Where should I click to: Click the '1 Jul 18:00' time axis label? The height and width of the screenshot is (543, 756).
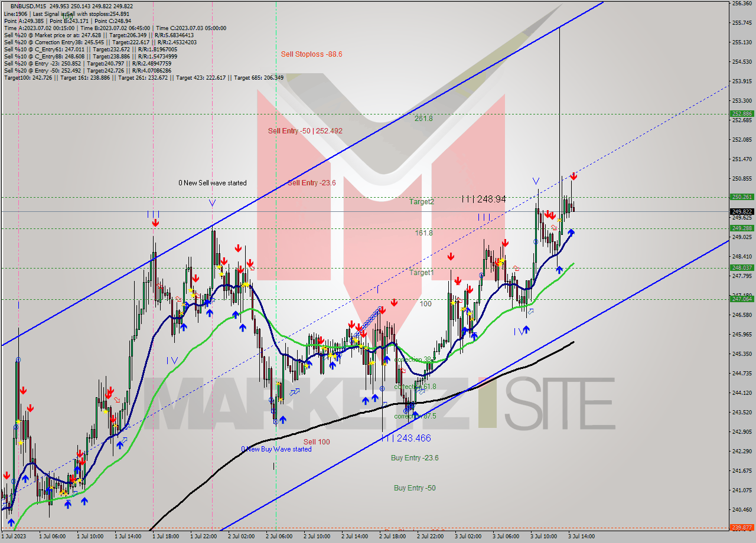(x=165, y=537)
